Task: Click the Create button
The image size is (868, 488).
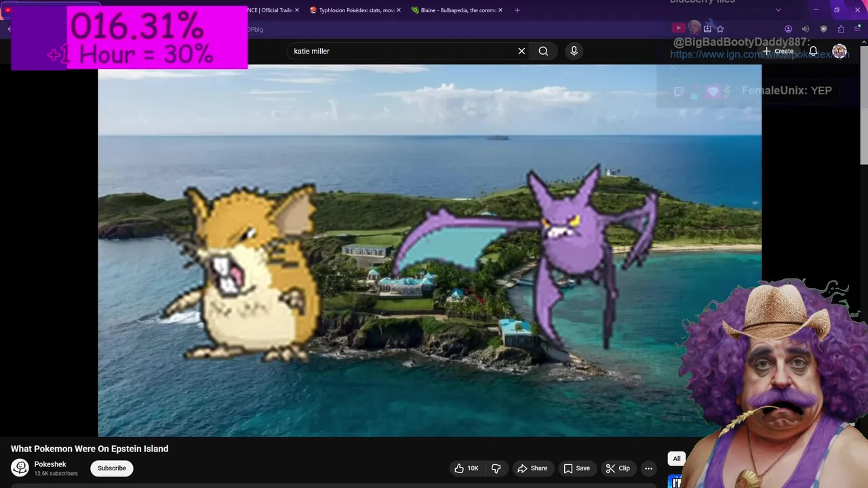Action: [778, 51]
